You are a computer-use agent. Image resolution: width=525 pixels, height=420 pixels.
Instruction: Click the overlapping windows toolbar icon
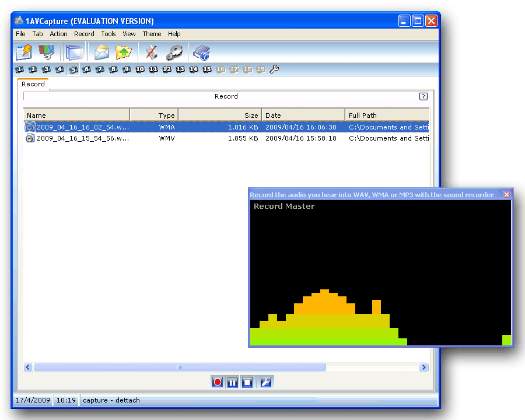[x=74, y=52]
